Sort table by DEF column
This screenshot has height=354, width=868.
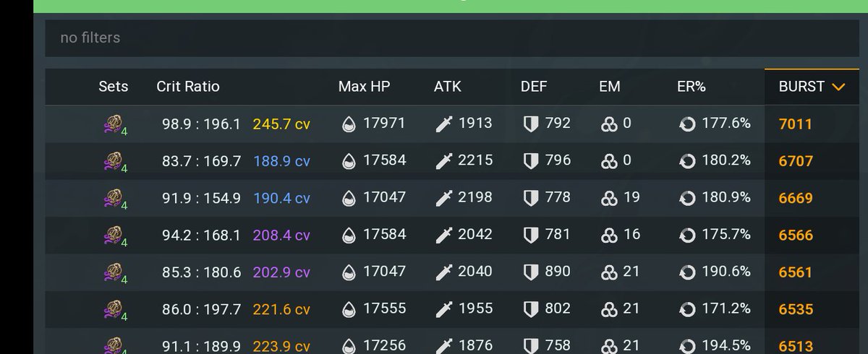pos(534,87)
